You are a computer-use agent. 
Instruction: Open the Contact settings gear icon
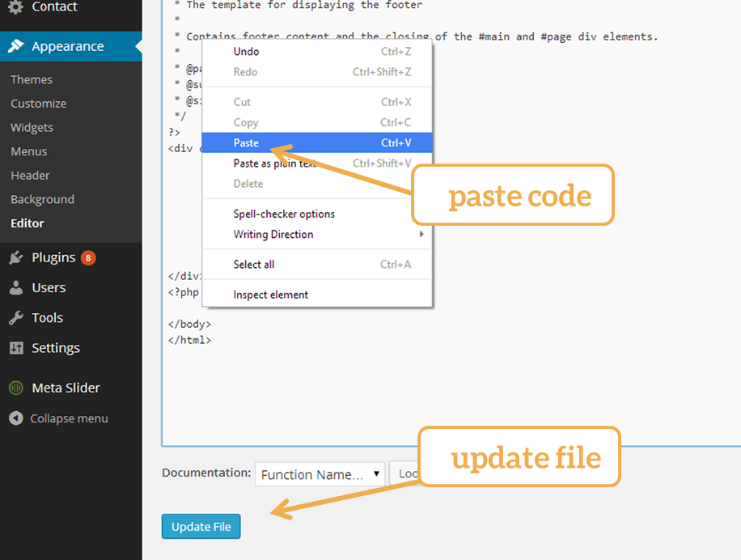[14, 6]
